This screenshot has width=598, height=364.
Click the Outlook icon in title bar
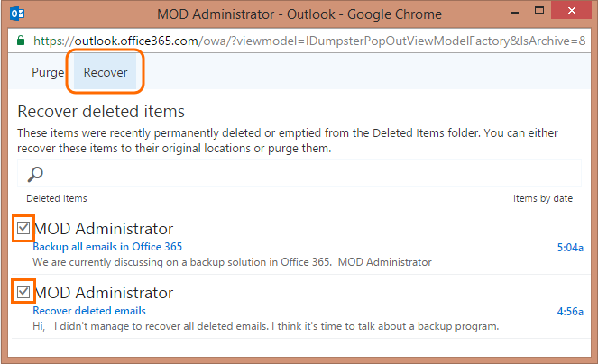(17, 14)
